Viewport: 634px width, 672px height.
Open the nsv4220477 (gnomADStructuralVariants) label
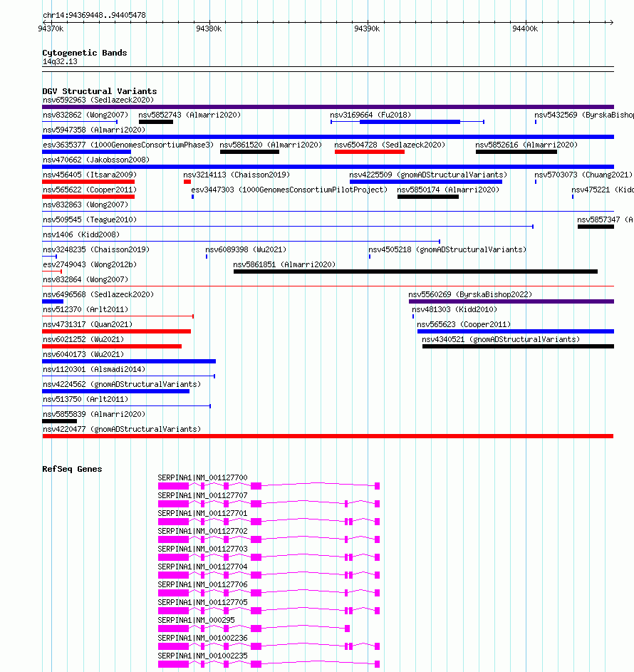(x=122, y=430)
